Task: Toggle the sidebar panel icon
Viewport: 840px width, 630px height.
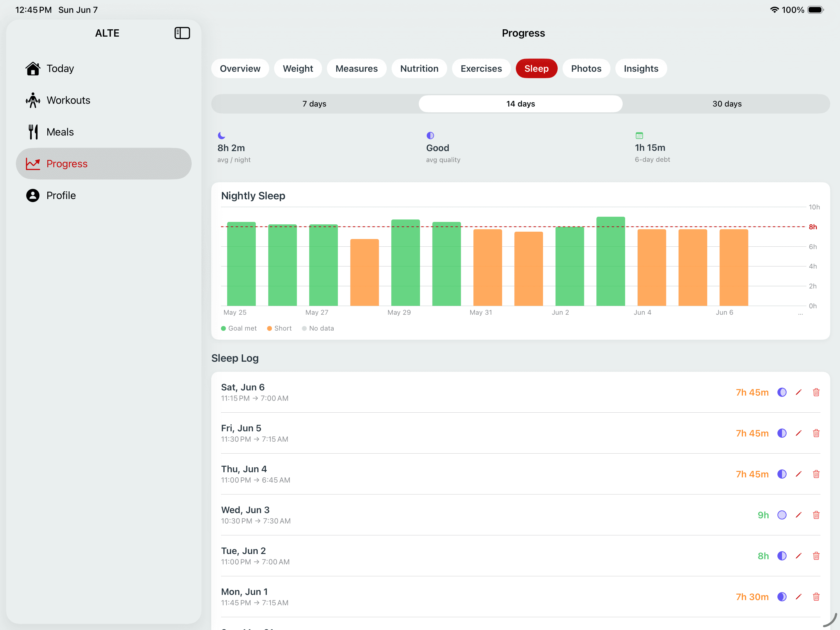Action: point(182,33)
